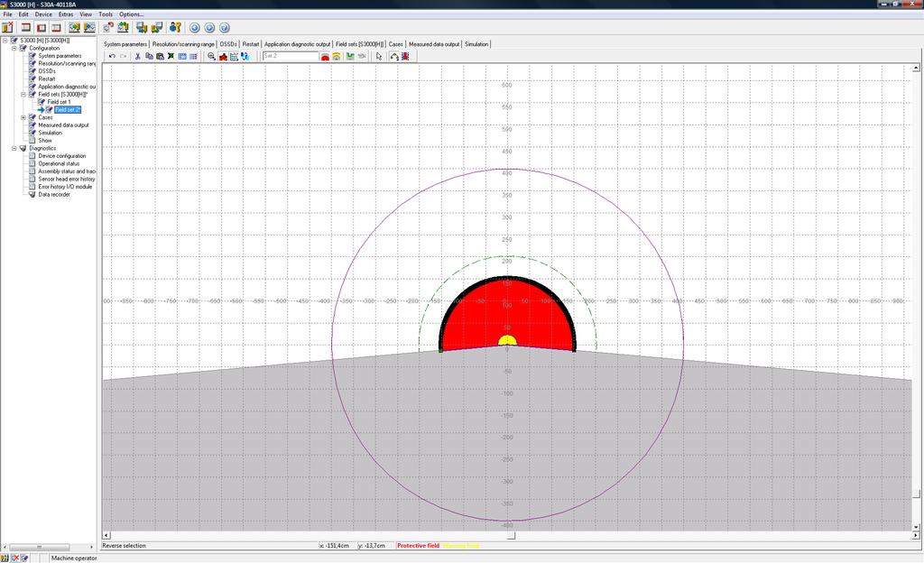The width and height of the screenshot is (924, 563).
Task: Open Device configuration under Diagnostics
Action: [x=62, y=156]
